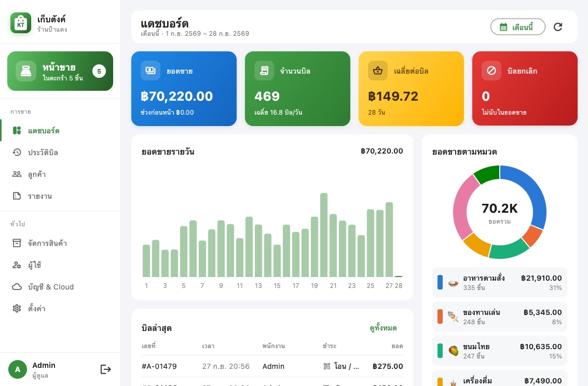Click the ฿275.00 amount on bill #A-01479
Screen dimensions: 588x386
click(388, 366)
